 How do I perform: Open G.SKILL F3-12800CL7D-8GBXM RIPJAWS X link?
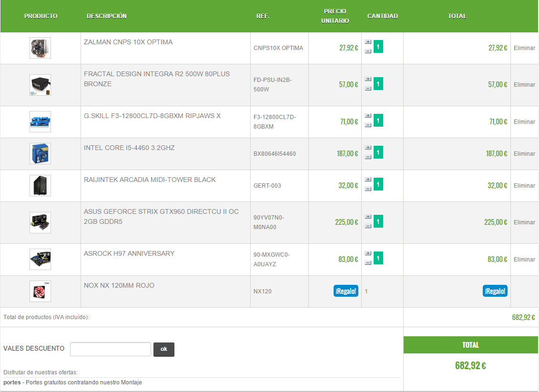pyautogui.click(x=153, y=116)
